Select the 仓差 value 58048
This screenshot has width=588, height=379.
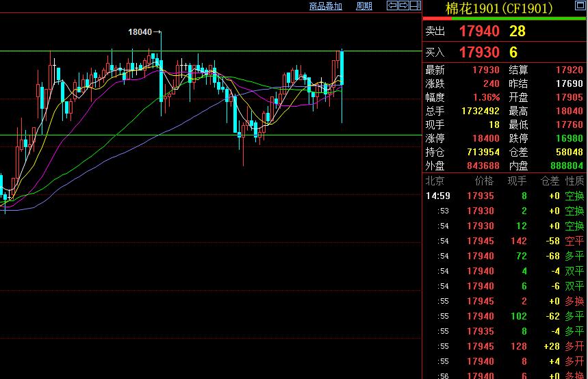coord(570,152)
